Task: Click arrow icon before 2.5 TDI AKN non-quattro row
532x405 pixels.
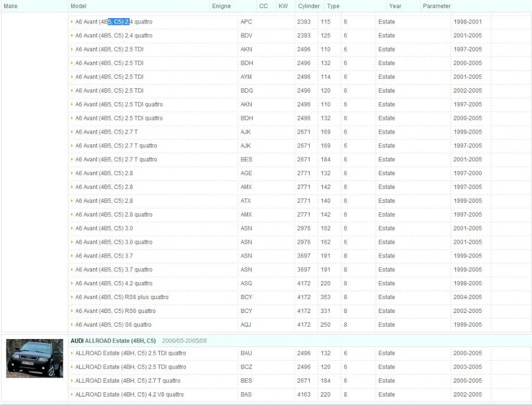Action: coord(72,49)
